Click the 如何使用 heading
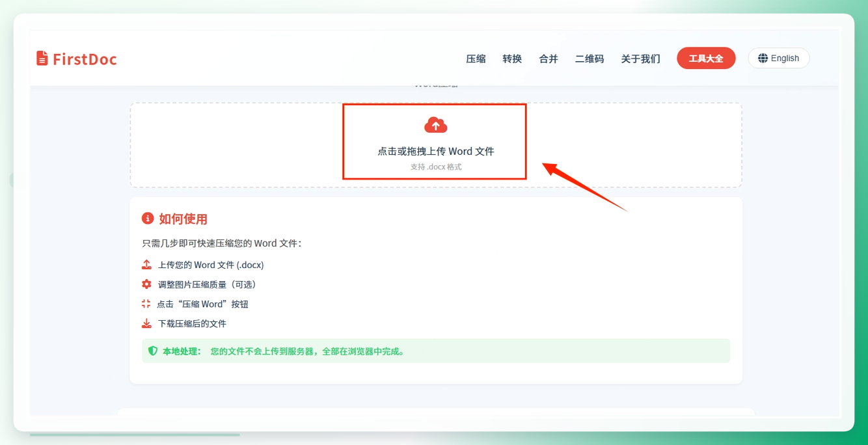 pos(183,219)
